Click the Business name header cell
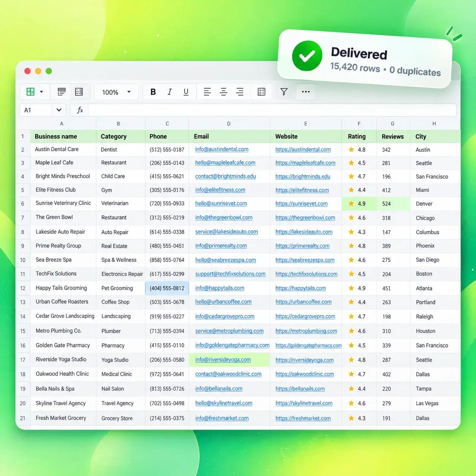 pos(63,137)
